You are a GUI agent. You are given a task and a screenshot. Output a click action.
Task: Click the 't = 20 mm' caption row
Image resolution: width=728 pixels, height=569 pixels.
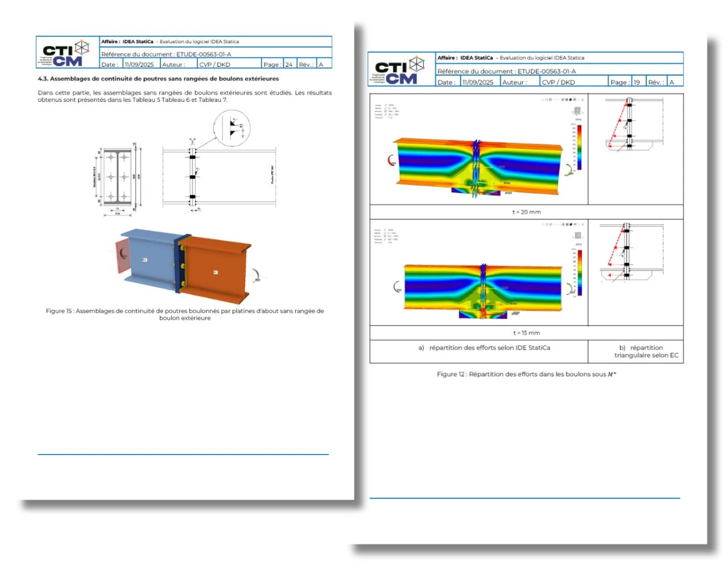pos(527,212)
